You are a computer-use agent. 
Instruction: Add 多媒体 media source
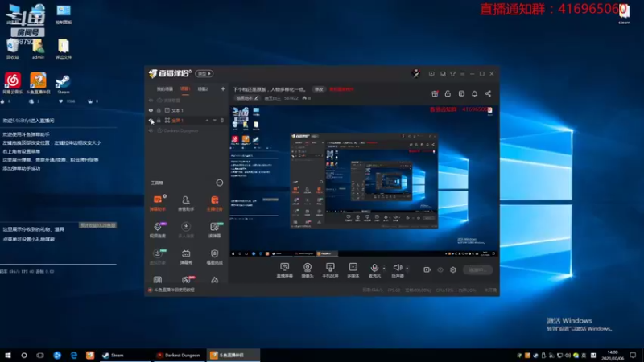353,270
